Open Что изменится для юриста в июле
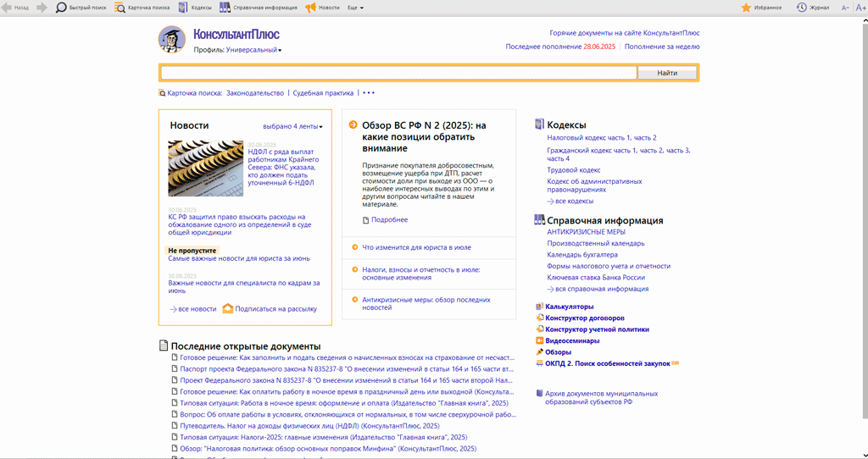The image size is (868, 459). [416, 247]
